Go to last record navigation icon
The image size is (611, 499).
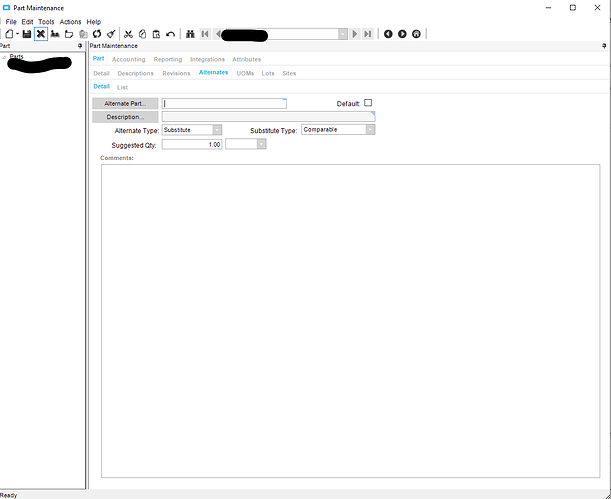click(x=367, y=34)
